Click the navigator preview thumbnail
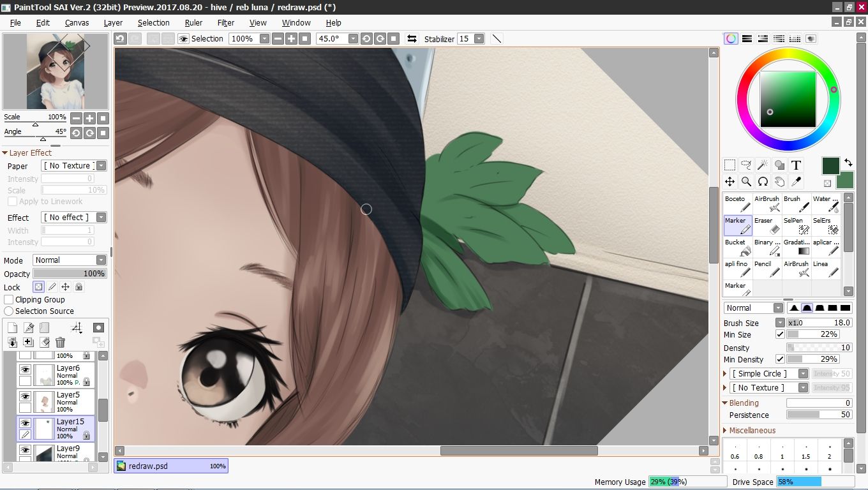The image size is (868, 490). point(56,71)
